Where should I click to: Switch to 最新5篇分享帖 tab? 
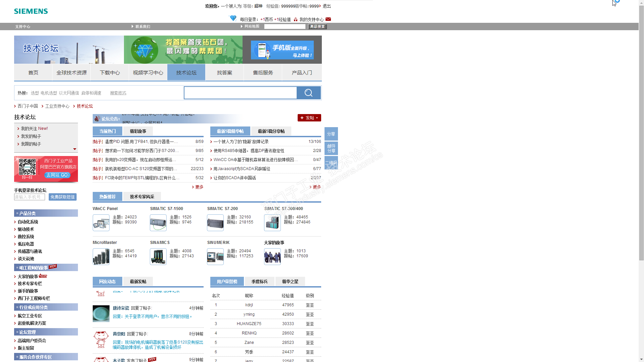[x=271, y=131]
